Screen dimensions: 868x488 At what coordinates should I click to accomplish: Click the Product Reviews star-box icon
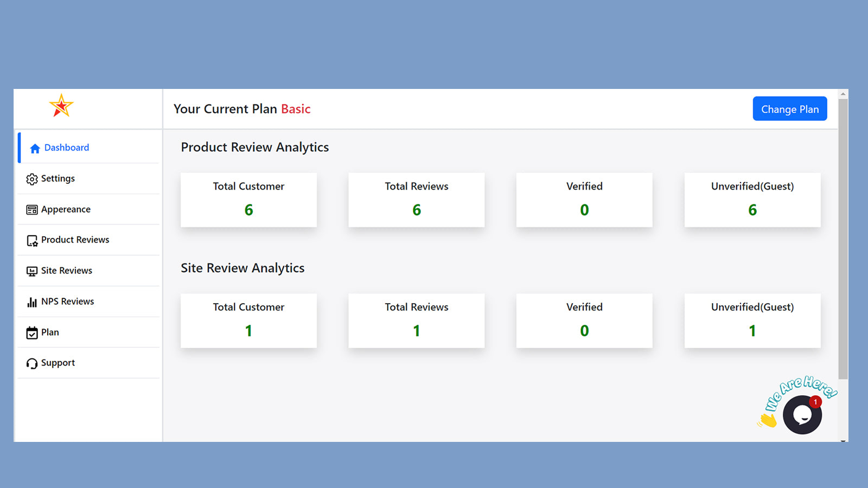32,241
